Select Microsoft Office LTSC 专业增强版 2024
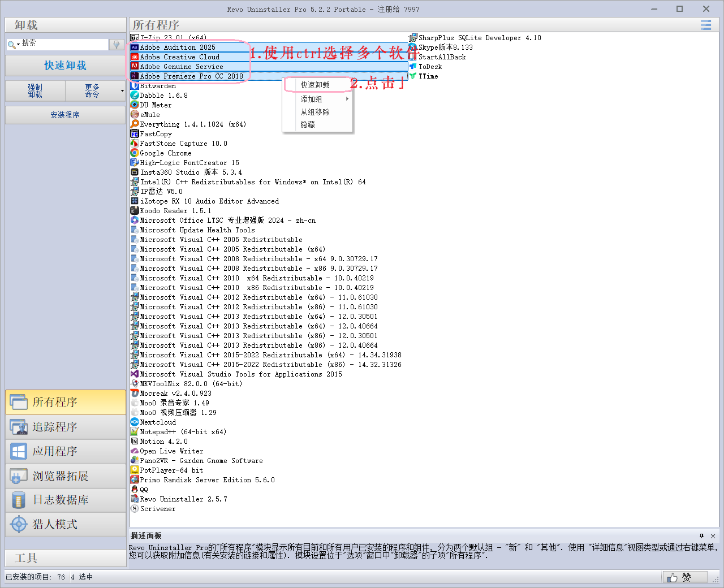Viewport: 724px width, 588px height. [x=223, y=220]
